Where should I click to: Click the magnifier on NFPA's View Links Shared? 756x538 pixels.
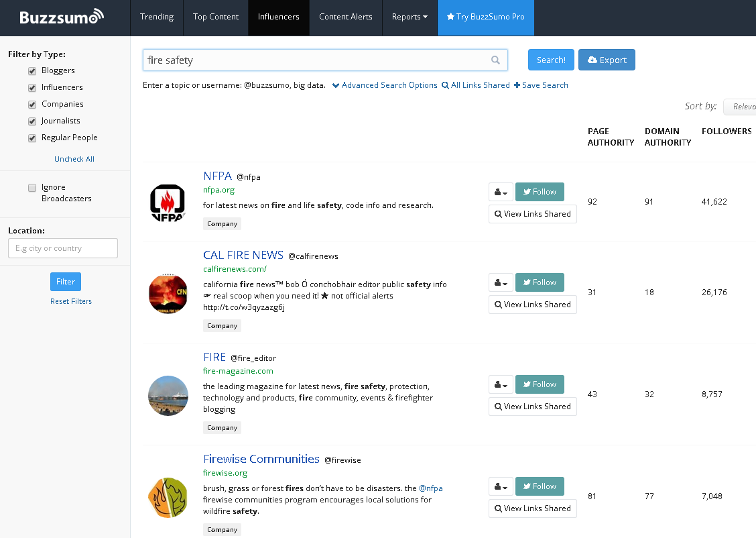coord(497,213)
